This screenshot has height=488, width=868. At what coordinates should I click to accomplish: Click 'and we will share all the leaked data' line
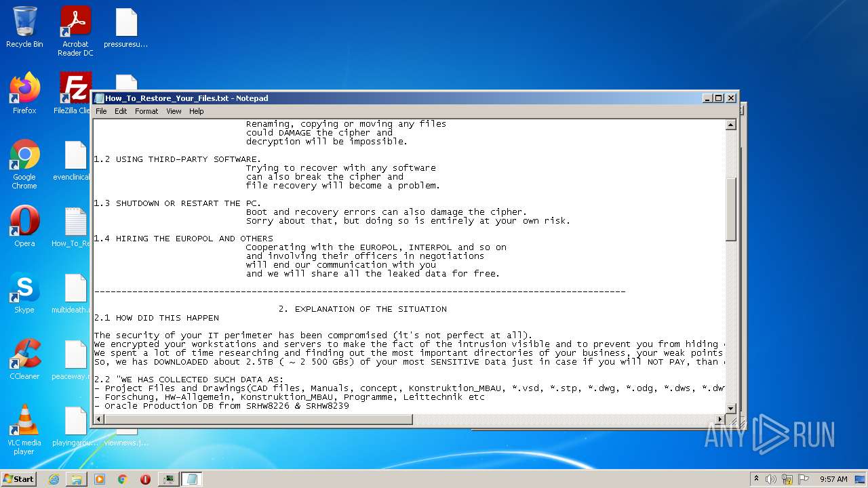coord(372,274)
